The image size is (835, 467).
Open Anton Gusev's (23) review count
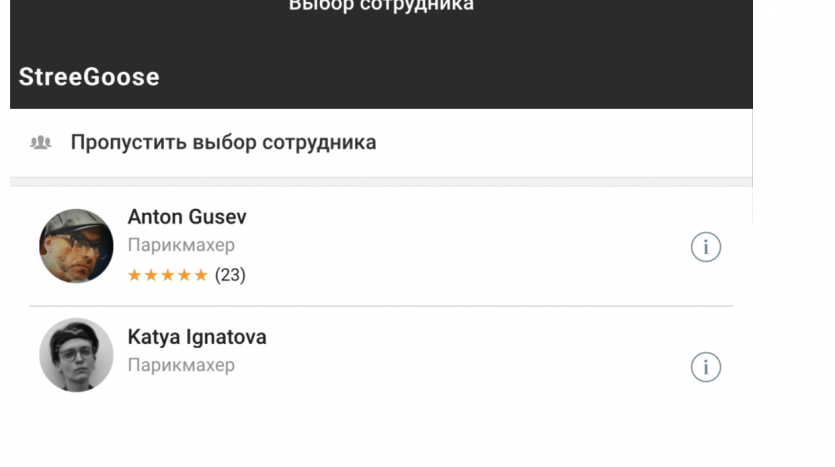(x=230, y=275)
